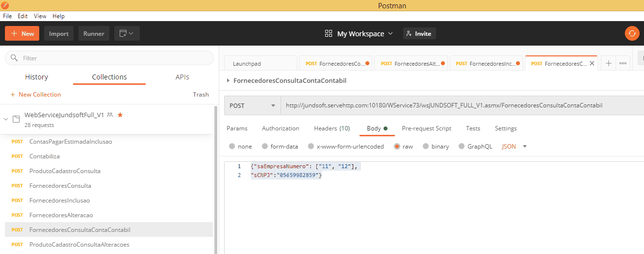The image size is (644, 254).
Task: Switch to the Headers (10) tab
Action: click(x=332, y=128)
